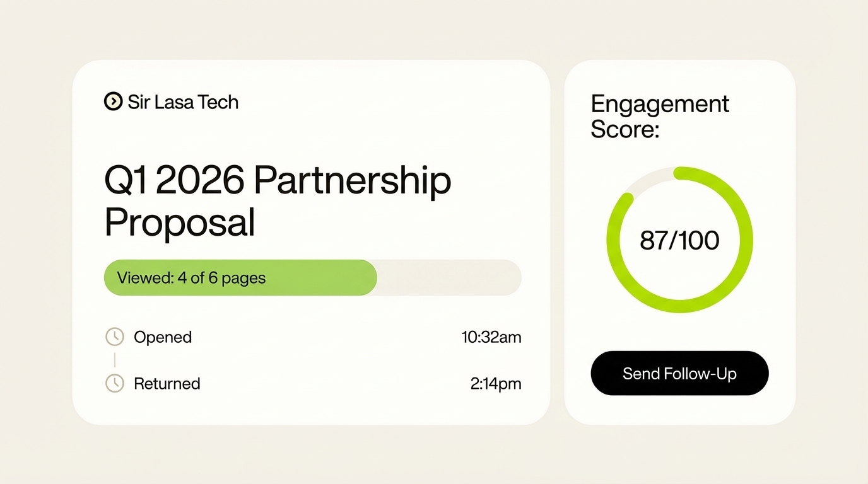
Task: Open the Sir Lasa Tech header
Action: [171, 101]
